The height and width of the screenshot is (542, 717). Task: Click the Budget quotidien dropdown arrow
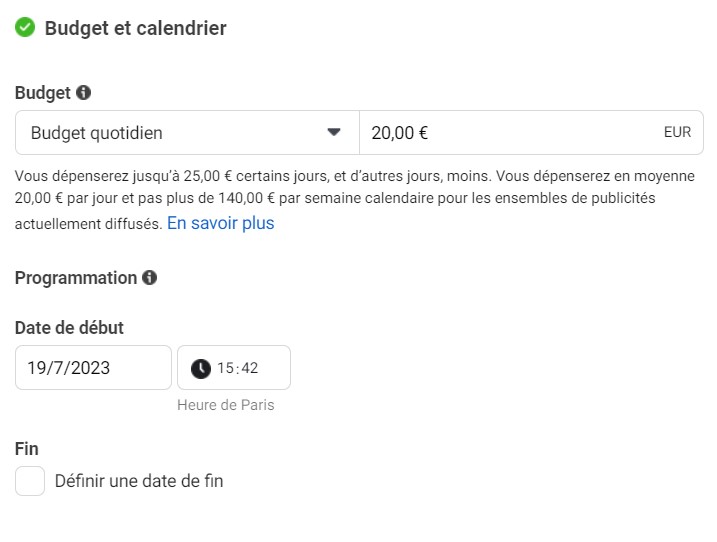(334, 132)
